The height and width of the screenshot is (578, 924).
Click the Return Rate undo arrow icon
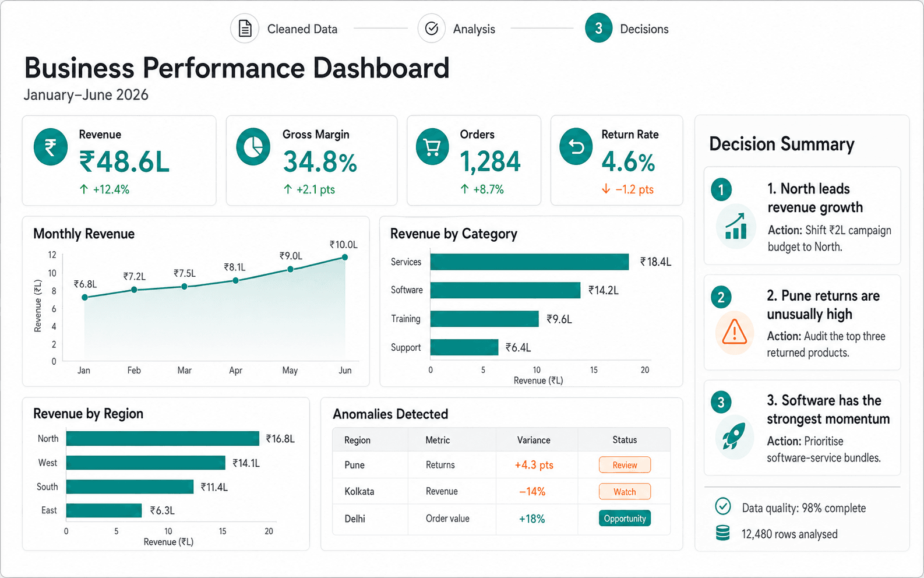pos(576,147)
